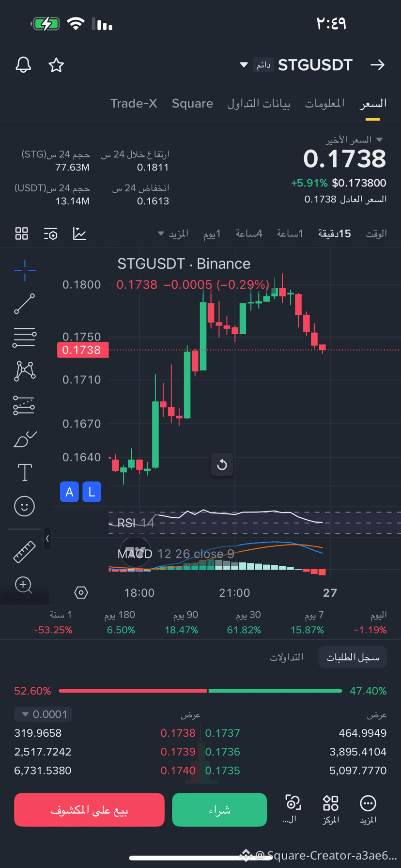Tap the price alert bell icon
The height and width of the screenshot is (868, 401).
tap(23, 65)
